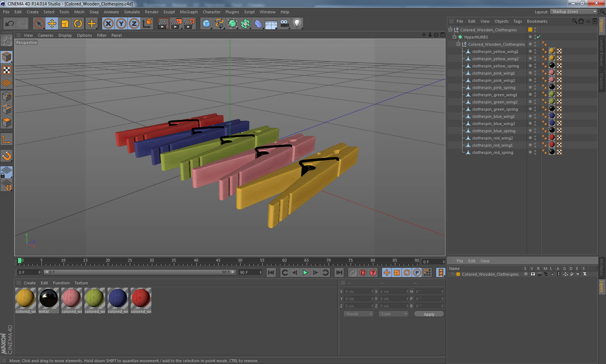Toggle X axis lock
Viewport: 606px width, 364px height.
(108, 24)
